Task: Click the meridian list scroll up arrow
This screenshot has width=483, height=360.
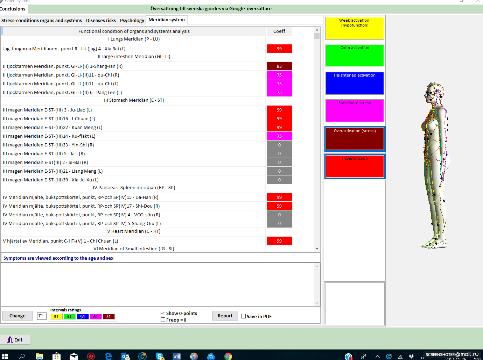Action: (317, 30)
